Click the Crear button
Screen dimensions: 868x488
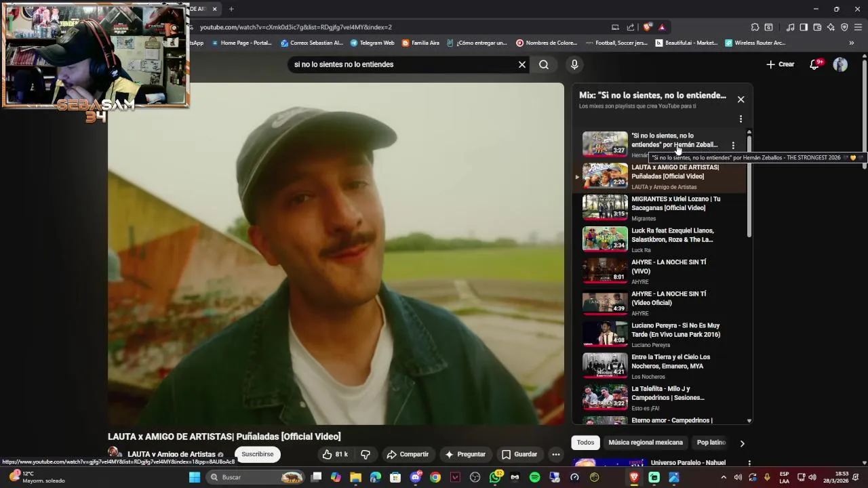click(x=780, y=64)
